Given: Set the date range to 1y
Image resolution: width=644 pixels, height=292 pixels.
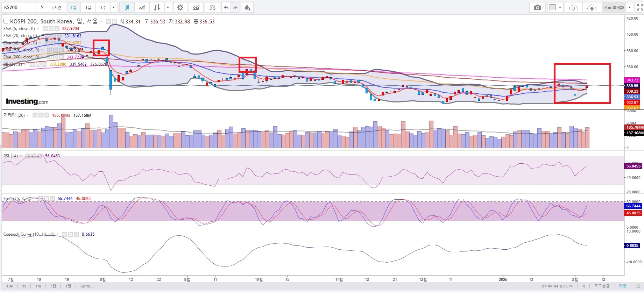Looking at the screenshot, I should 24,286.
